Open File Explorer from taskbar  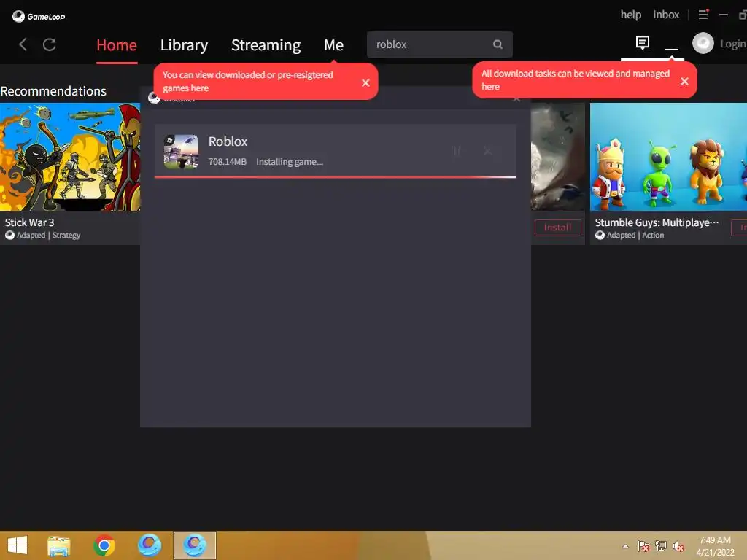58,545
